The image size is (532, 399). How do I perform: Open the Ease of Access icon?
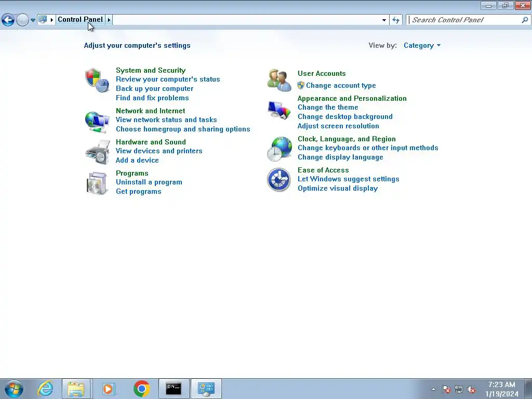coord(278,179)
